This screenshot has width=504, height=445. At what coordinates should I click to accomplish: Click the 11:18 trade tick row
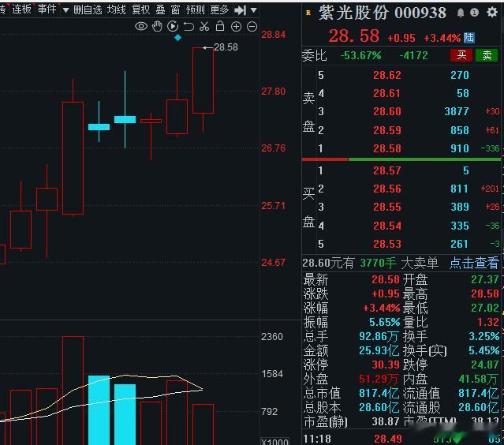[401, 439]
